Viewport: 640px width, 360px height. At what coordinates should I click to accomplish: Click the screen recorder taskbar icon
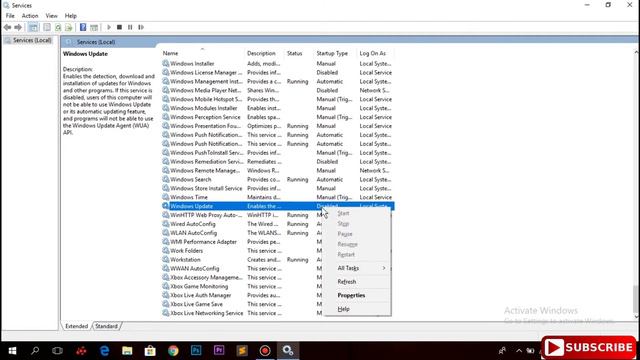[265, 351]
